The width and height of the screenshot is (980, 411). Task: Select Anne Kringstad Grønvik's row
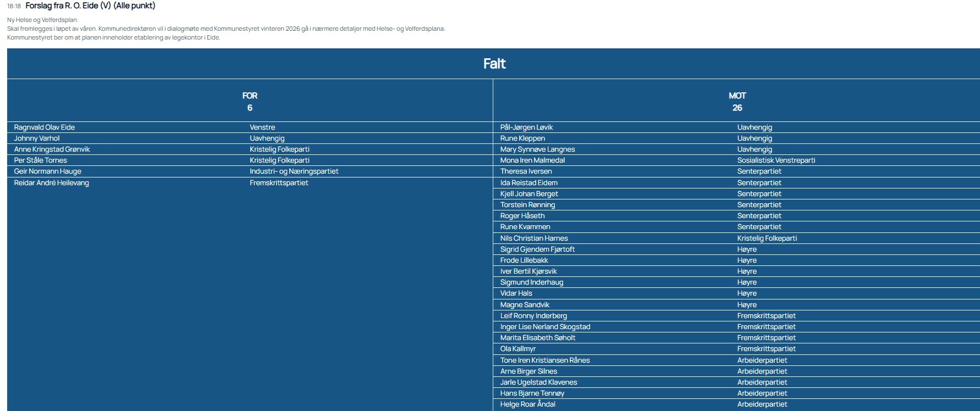52,149
